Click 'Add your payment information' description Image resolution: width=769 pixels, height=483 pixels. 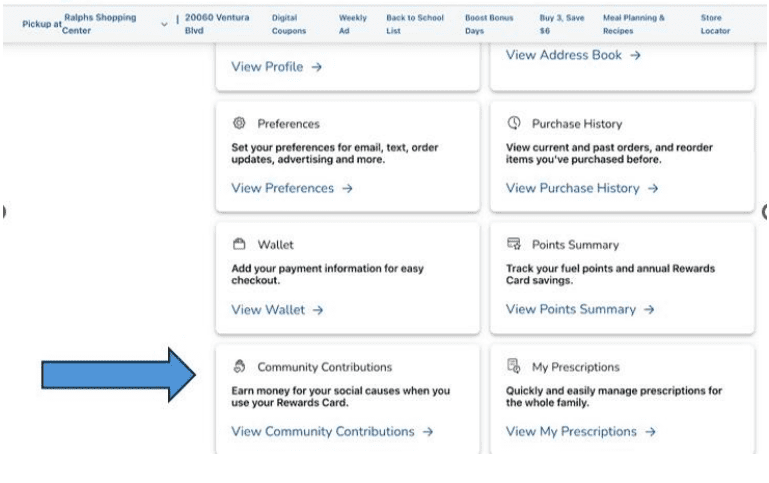pyautogui.click(x=327, y=275)
